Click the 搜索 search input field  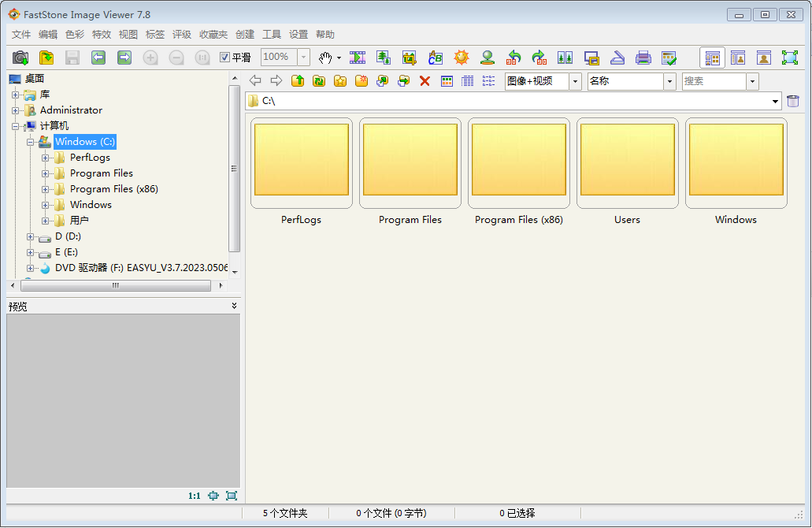click(713, 81)
